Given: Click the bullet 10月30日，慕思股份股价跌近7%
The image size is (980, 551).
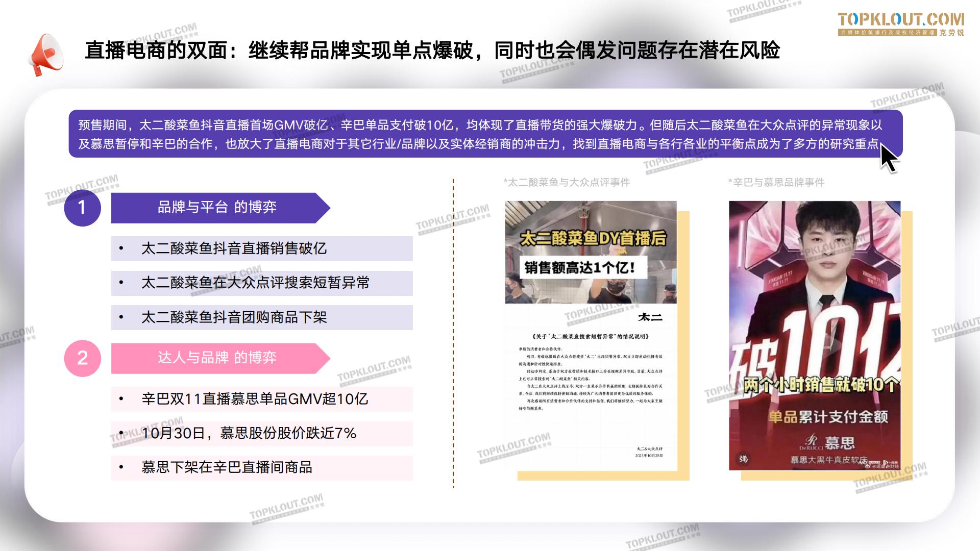Looking at the screenshot, I should click(x=262, y=434).
